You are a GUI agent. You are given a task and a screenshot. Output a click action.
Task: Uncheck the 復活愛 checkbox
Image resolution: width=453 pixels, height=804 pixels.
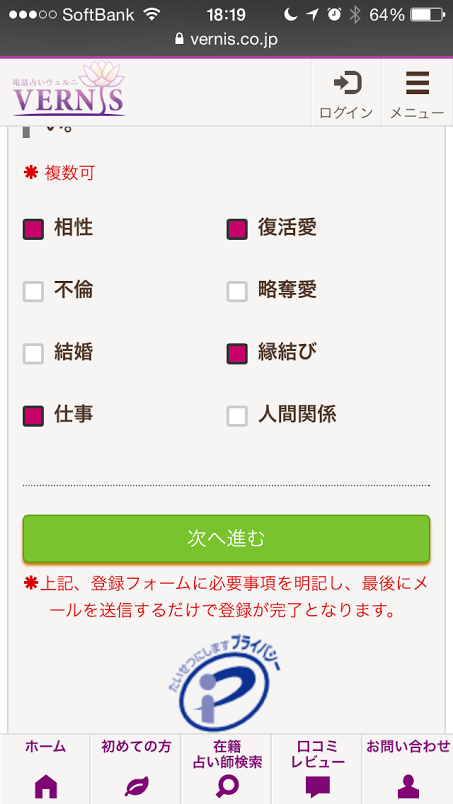point(237,229)
